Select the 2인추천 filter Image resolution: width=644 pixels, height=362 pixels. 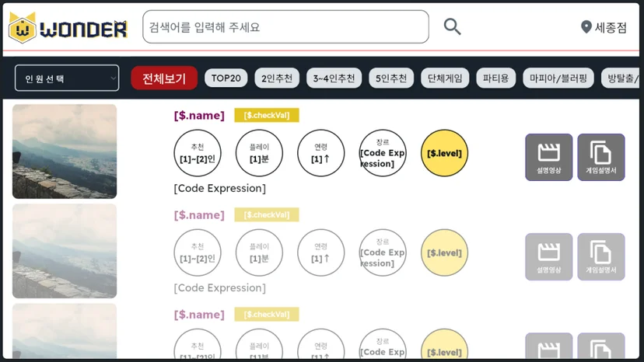277,78
